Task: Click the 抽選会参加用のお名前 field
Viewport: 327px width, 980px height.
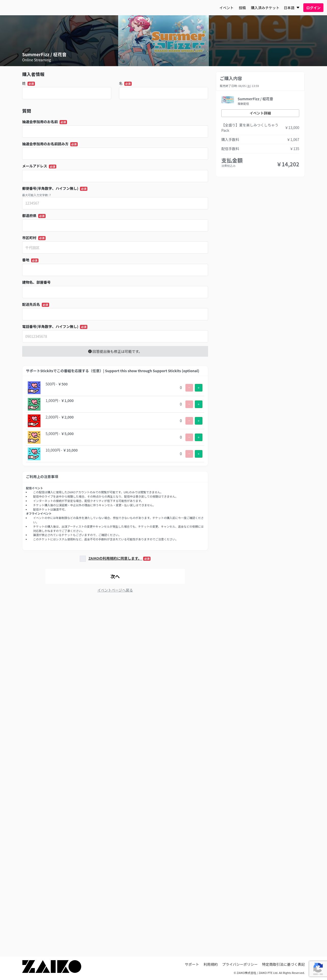Action: point(115,132)
